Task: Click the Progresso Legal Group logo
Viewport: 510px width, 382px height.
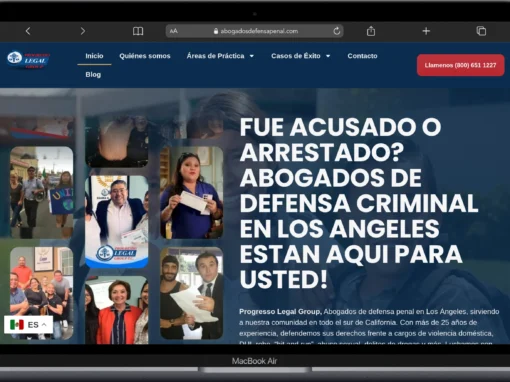Action: point(28,59)
